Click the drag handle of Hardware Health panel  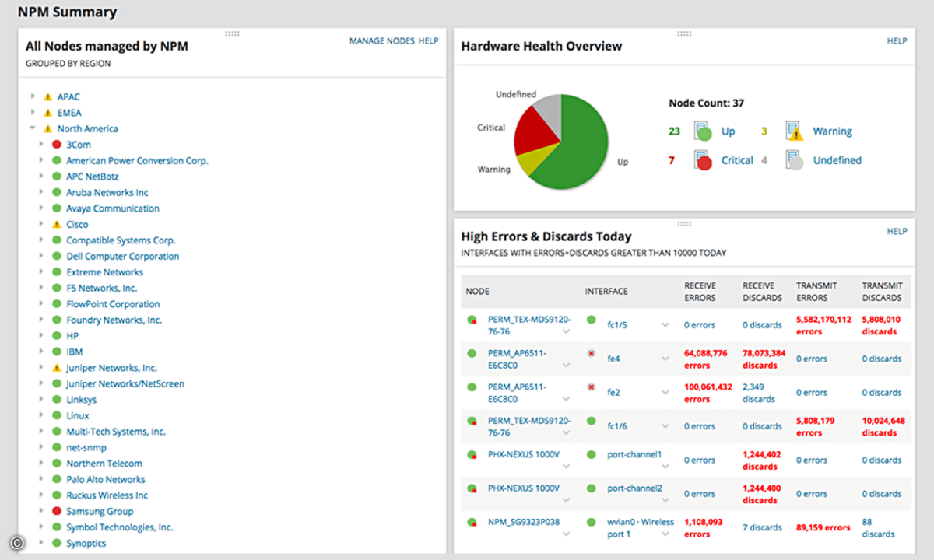click(x=684, y=33)
